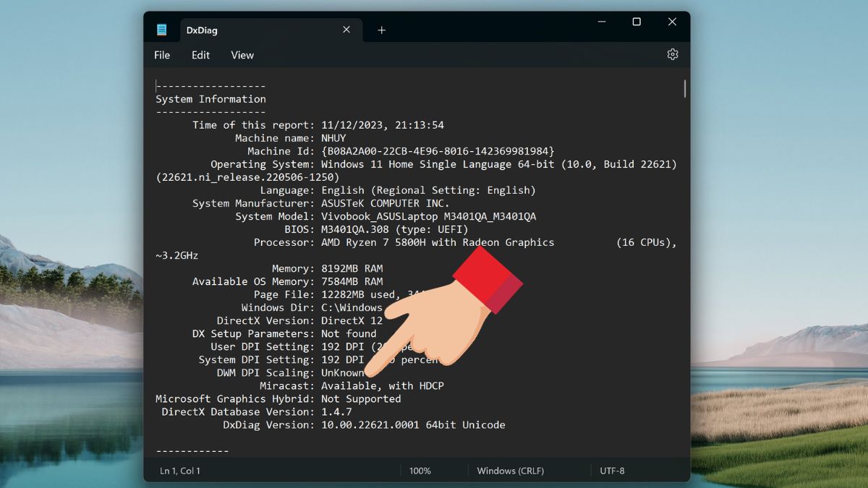This screenshot has width=868, height=488.
Task: Click the Machine Id GUID value
Action: [438, 151]
